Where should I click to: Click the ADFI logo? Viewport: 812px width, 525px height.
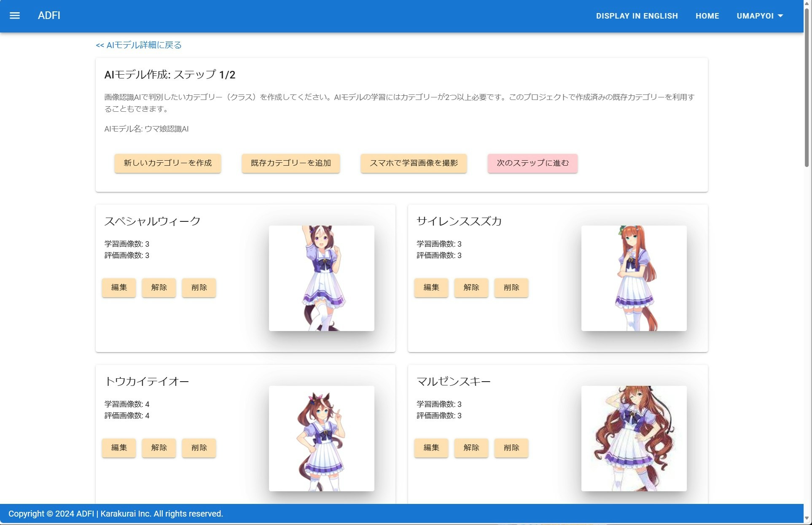48,15
